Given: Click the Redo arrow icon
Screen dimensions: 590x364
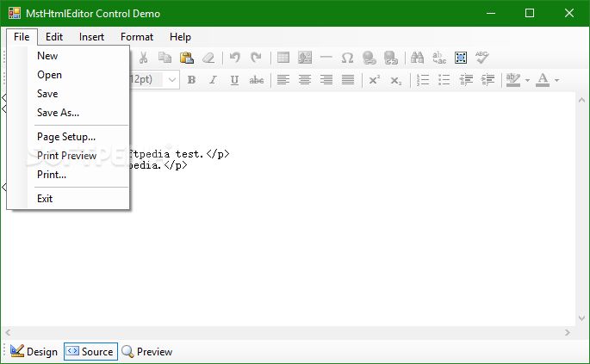Looking at the screenshot, I should coord(257,58).
